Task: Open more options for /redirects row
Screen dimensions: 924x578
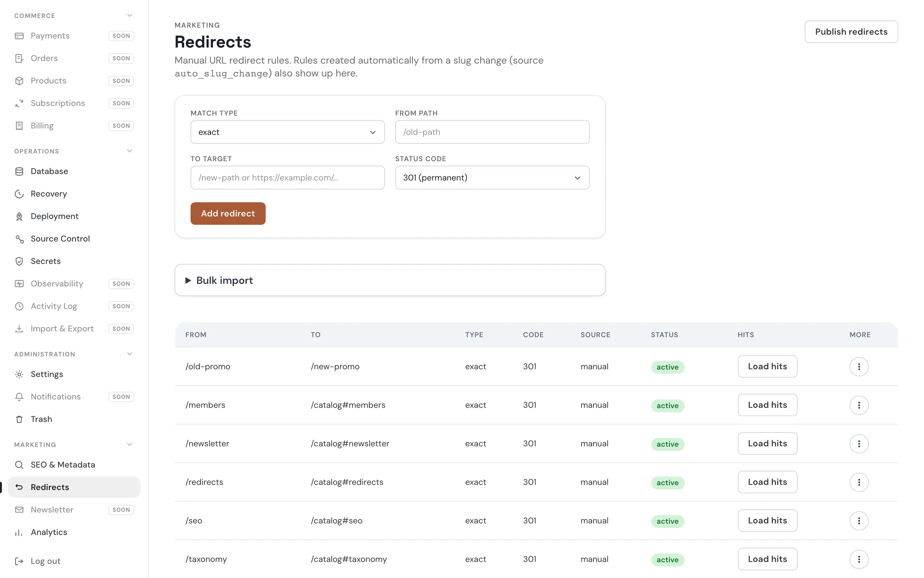Action: (859, 482)
